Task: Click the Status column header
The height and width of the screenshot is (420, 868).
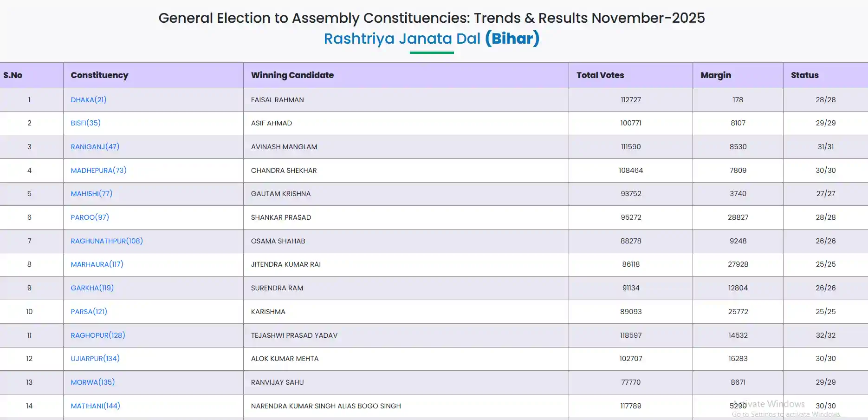Action: (805, 75)
